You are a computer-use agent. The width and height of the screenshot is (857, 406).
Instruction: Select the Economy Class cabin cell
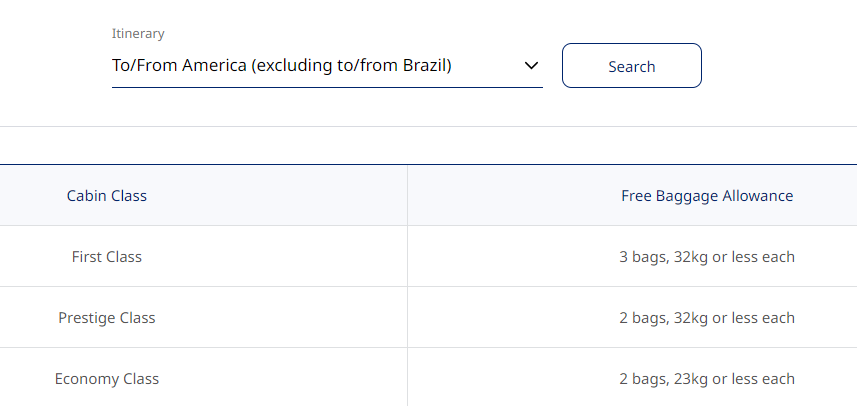click(107, 379)
